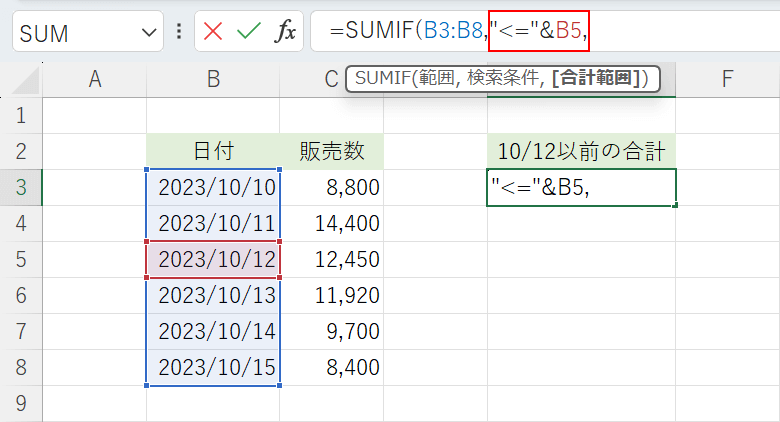The width and height of the screenshot is (780, 422).
Task: Select column F header
Action: tap(727, 80)
